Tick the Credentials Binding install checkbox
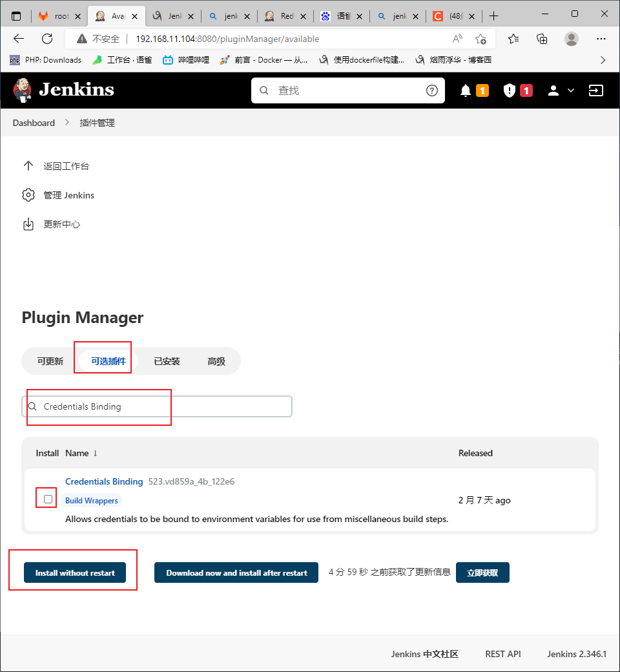The height and width of the screenshot is (672, 620). coord(48,499)
